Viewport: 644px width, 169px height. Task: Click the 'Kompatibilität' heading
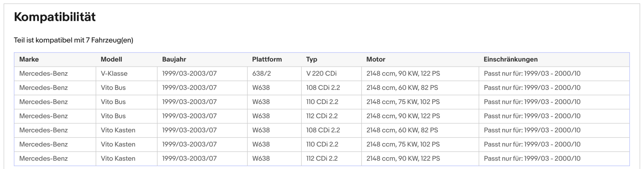click(x=55, y=17)
